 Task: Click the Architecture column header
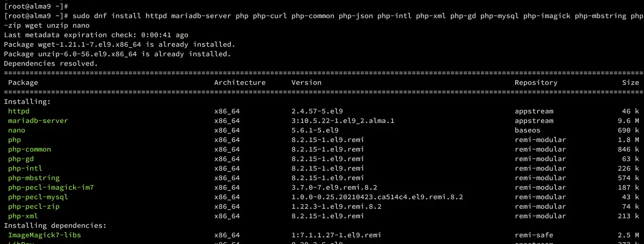pyautogui.click(x=240, y=82)
